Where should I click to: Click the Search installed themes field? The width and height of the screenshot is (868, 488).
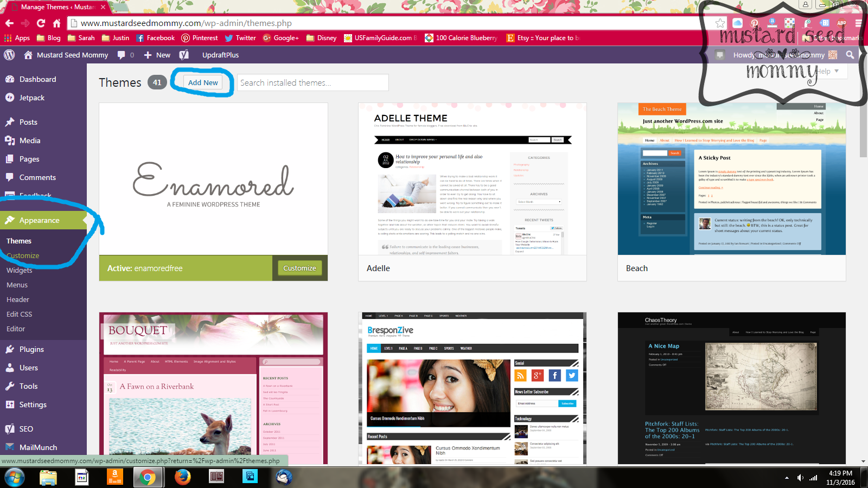[x=313, y=82]
